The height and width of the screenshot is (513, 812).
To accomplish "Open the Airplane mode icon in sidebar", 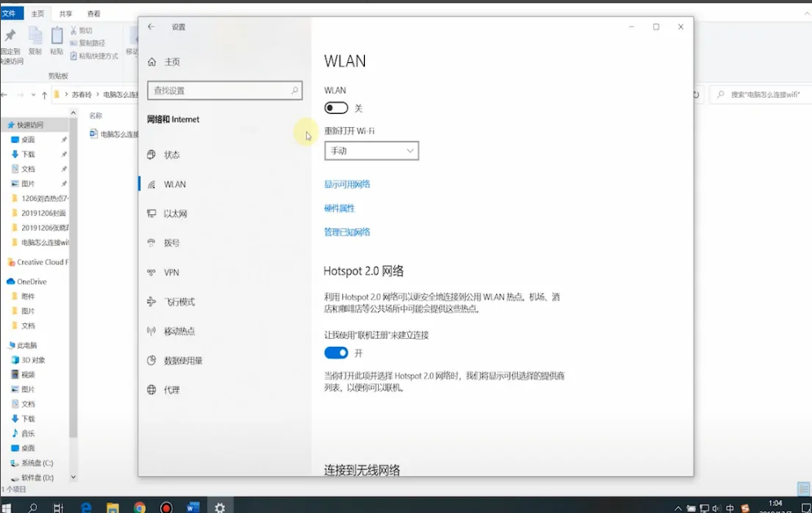I will tap(151, 302).
